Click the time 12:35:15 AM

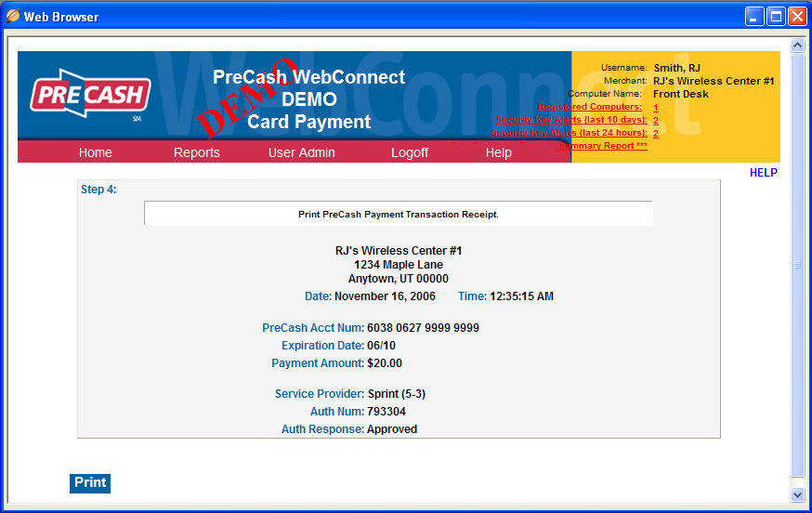coord(521,296)
